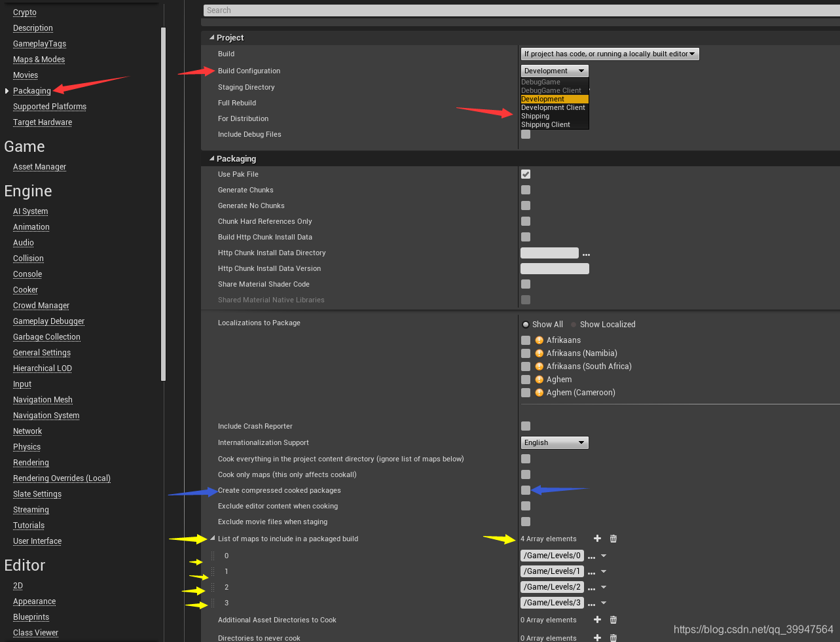Add element to Additional Asset Directories
The width and height of the screenshot is (840, 642).
[x=597, y=620]
